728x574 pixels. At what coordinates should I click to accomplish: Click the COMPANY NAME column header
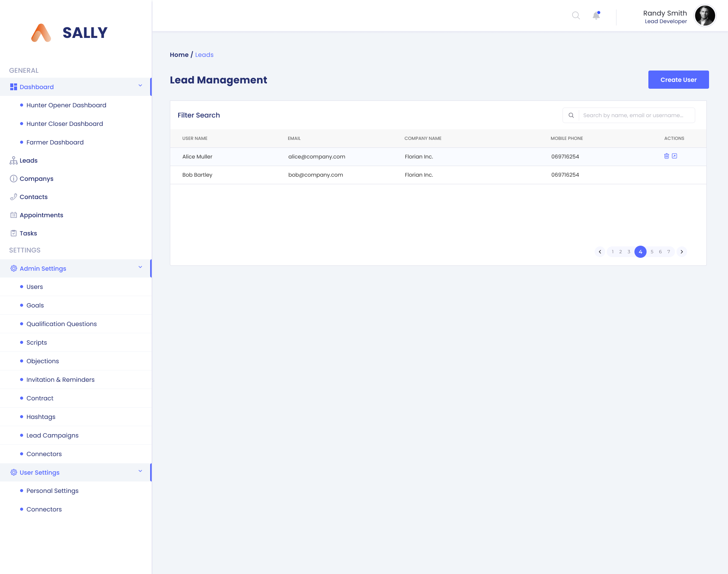pyautogui.click(x=423, y=138)
